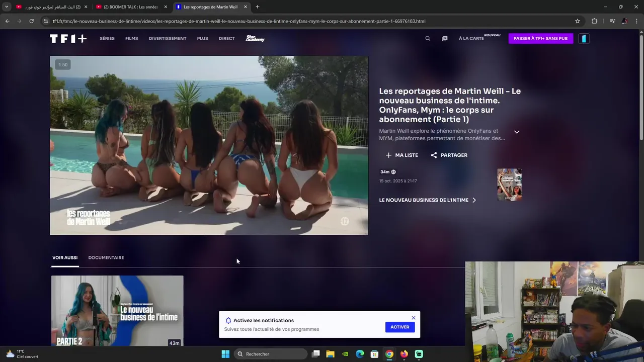This screenshot has height=362, width=644.
Task: Click the page URL in address bar
Action: (239, 21)
